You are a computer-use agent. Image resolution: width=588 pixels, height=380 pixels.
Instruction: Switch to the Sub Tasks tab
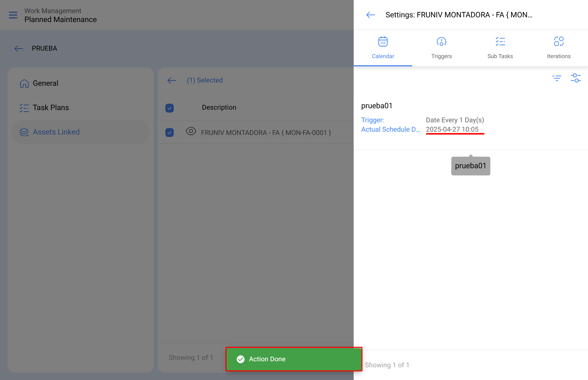pyautogui.click(x=500, y=48)
